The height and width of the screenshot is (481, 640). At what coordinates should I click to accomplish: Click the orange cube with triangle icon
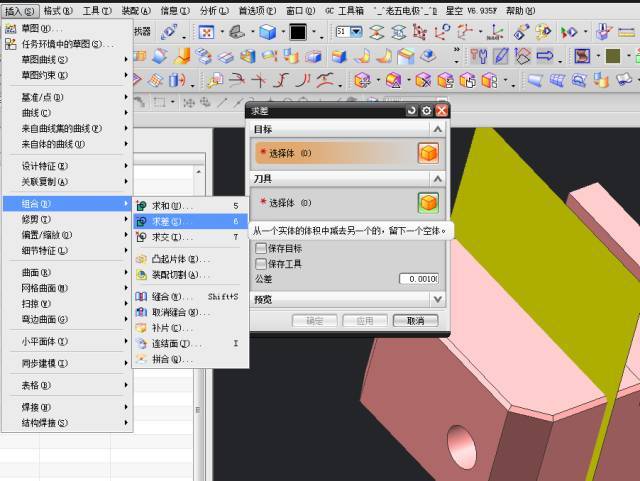click(x=393, y=80)
